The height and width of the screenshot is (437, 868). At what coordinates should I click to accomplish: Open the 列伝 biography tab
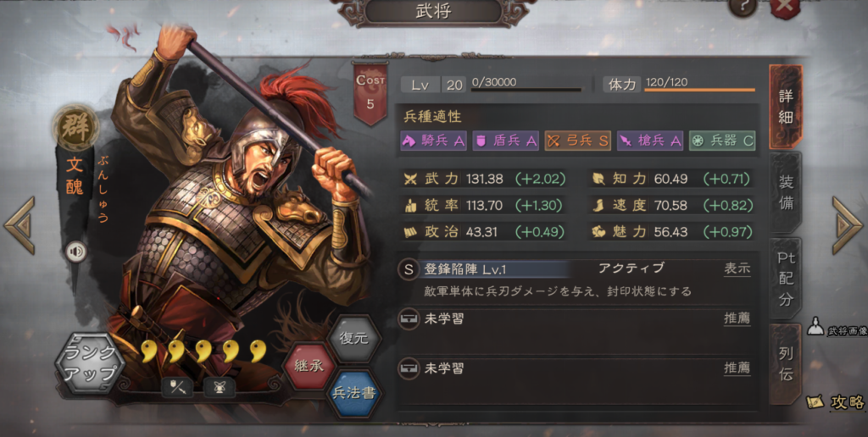[x=786, y=364]
